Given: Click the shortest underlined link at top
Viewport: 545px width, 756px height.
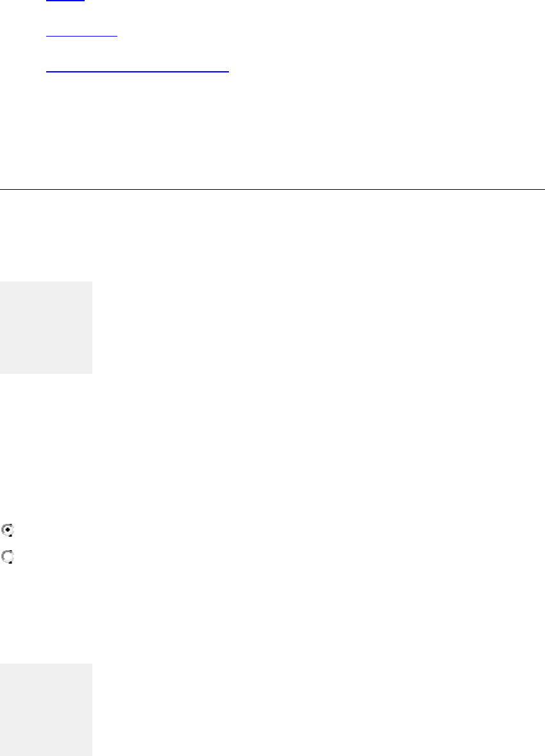Looking at the screenshot, I should point(65,1).
